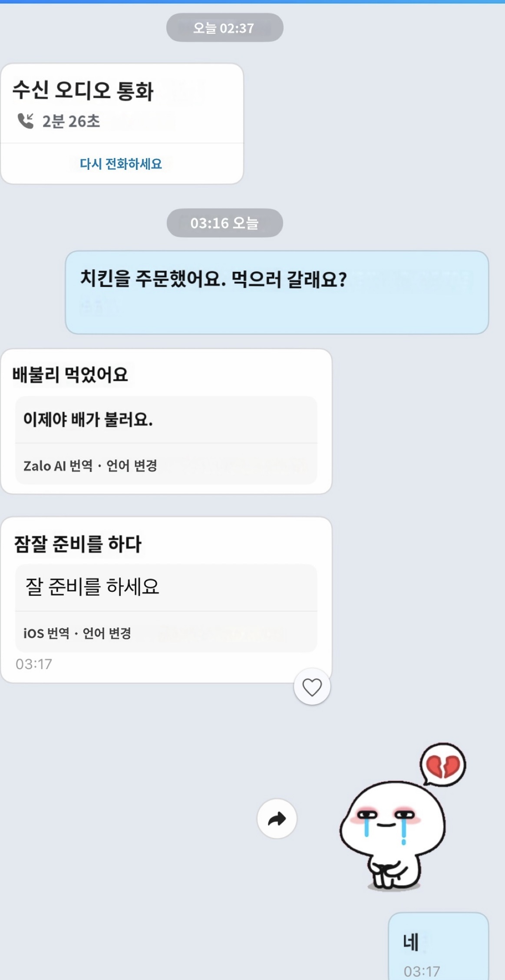The width and height of the screenshot is (505, 980).
Task: Tap '언어 변경' under the Zalo AI translation
Action: [x=132, y=466]
